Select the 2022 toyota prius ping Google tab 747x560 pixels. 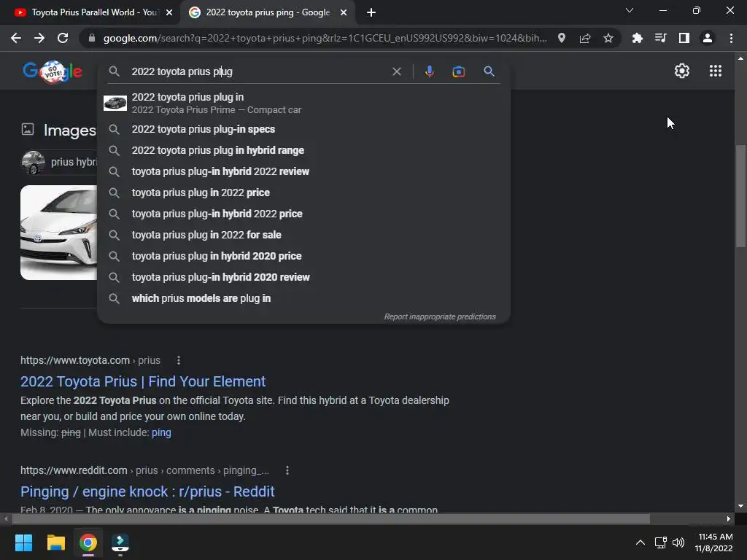[x=267, y=12]
